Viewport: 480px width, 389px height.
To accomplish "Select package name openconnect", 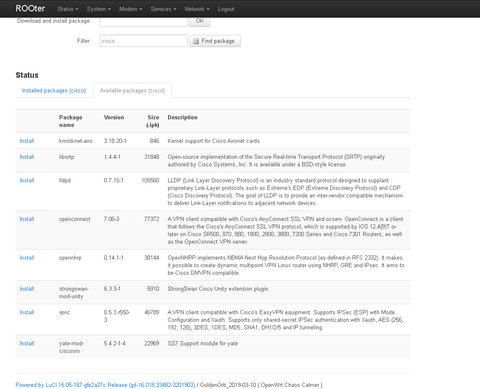I will 75,219.
